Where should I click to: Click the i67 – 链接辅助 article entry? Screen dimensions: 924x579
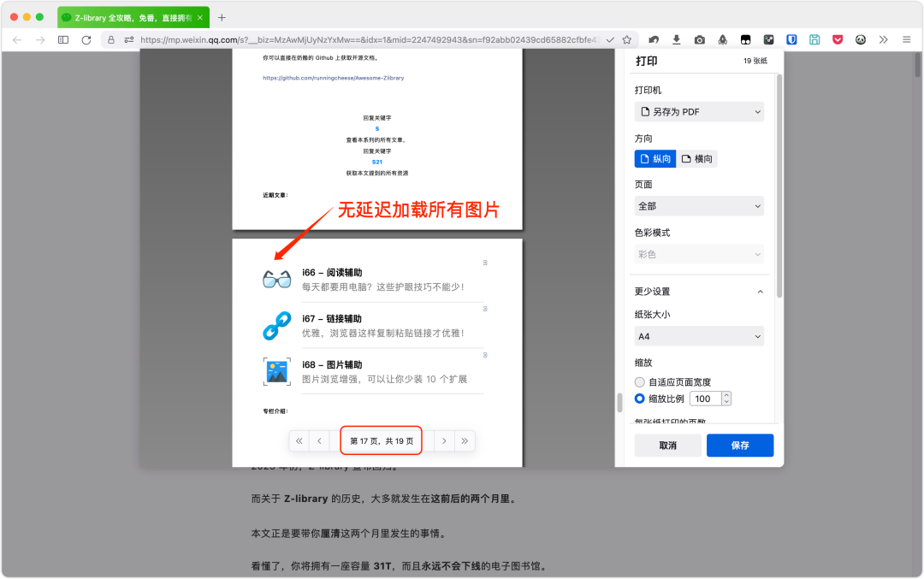(373, 326)
